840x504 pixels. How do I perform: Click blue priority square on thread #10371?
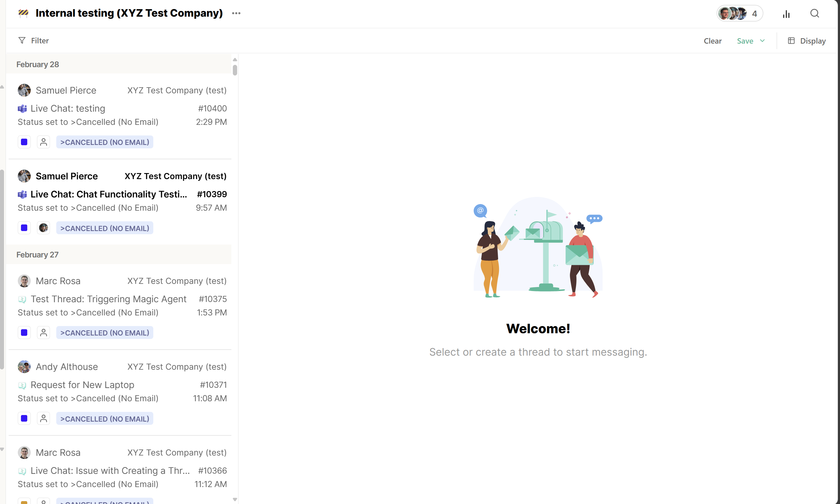click(24, 418)
